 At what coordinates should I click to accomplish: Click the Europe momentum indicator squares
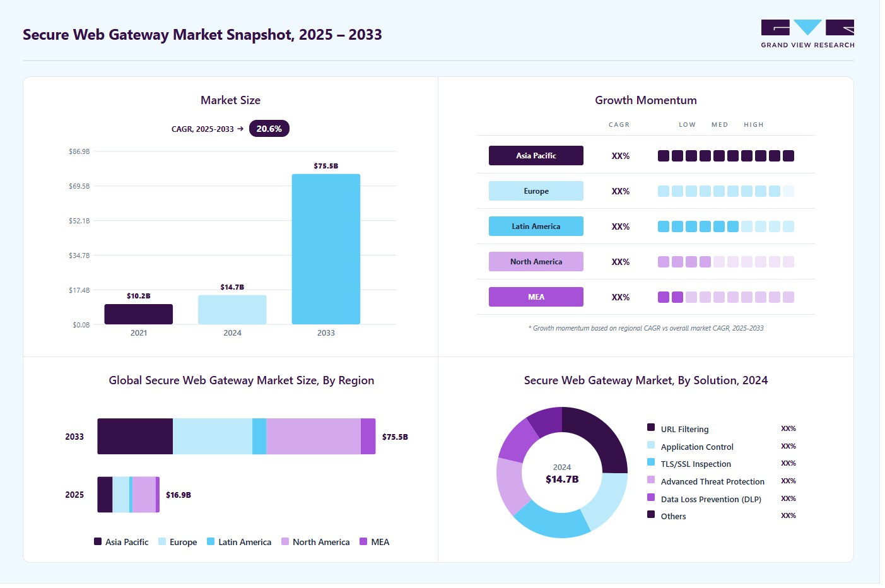tap(726, 191)
